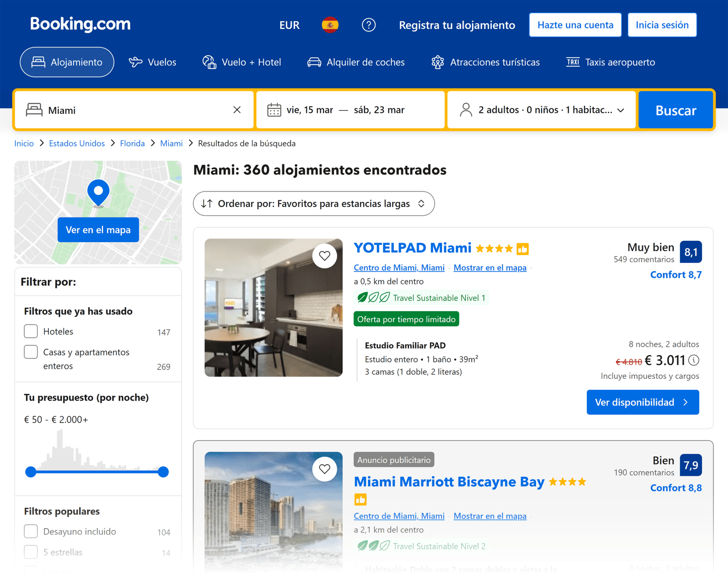Expand the 2 adultos occupancy selector
Viewport: 728px width, 577px height.
(541, 110)
